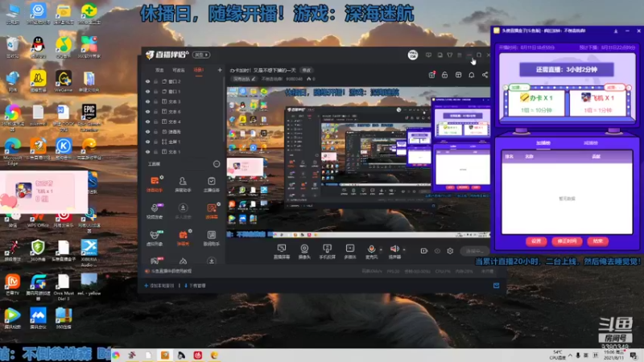Toggle eye visibility for source 文本 4
Image resolution: width=644 pixels, height=362 pixels.
tap(148, 121)
